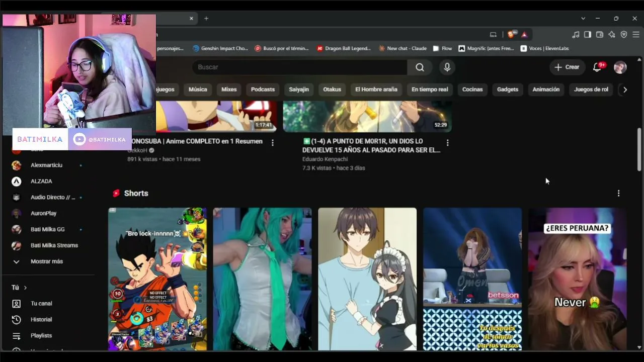Open a new browser tab
Image resolution: width=644 pixels, height=362 pixels.
click(206, 19)
